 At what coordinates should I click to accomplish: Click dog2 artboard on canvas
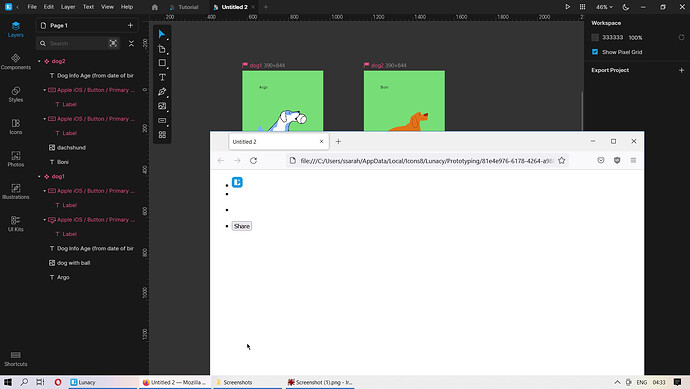404,101
